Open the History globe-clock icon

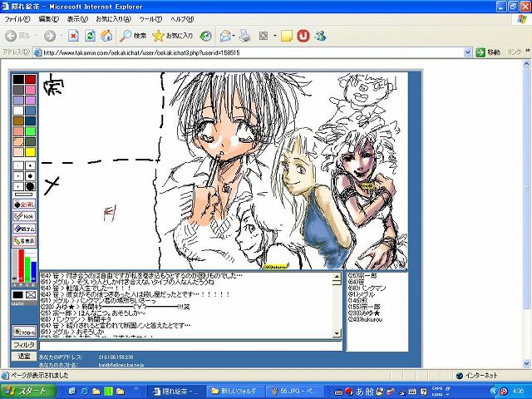click(x=205, y=36)
